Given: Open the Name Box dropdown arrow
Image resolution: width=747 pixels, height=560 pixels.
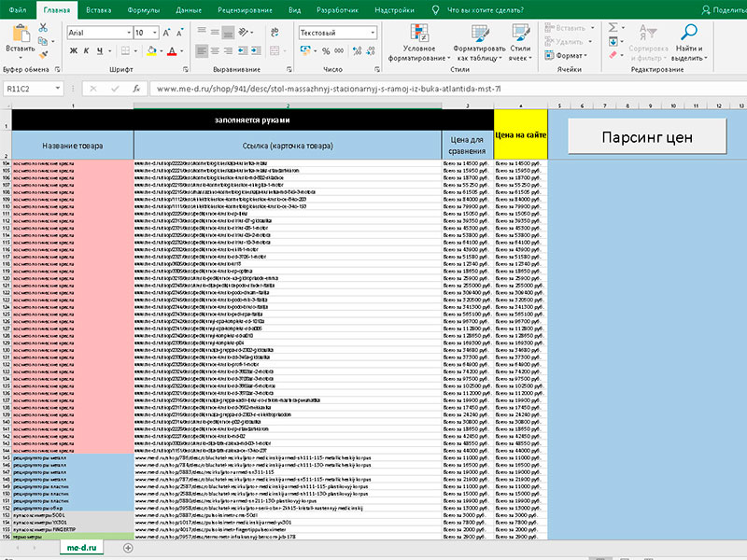Looking at the screenshot, I should coord(57,89).
